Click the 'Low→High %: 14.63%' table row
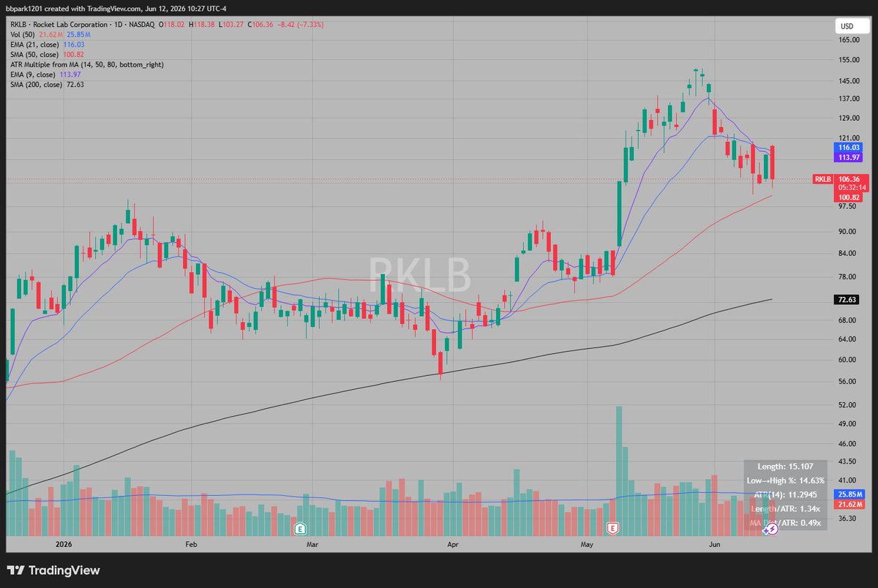The height and width of the screenshot is (588, 878). (x=786, y=480)
